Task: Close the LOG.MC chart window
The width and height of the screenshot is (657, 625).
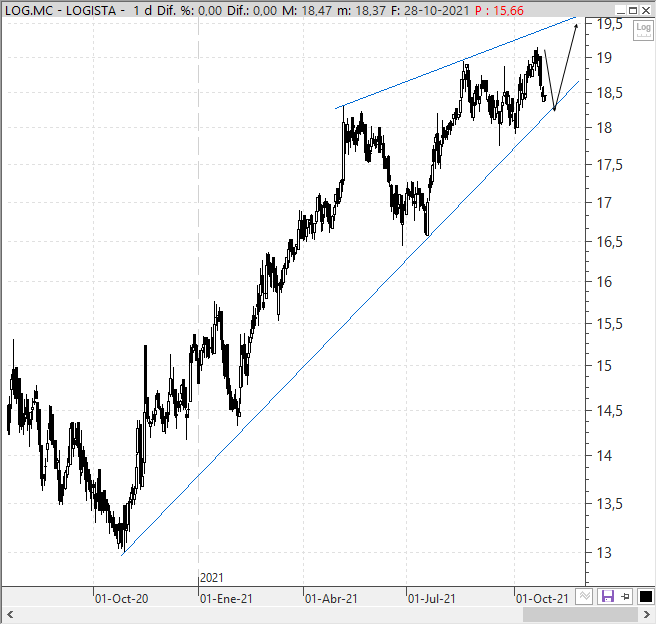Action: pos(646,10)
